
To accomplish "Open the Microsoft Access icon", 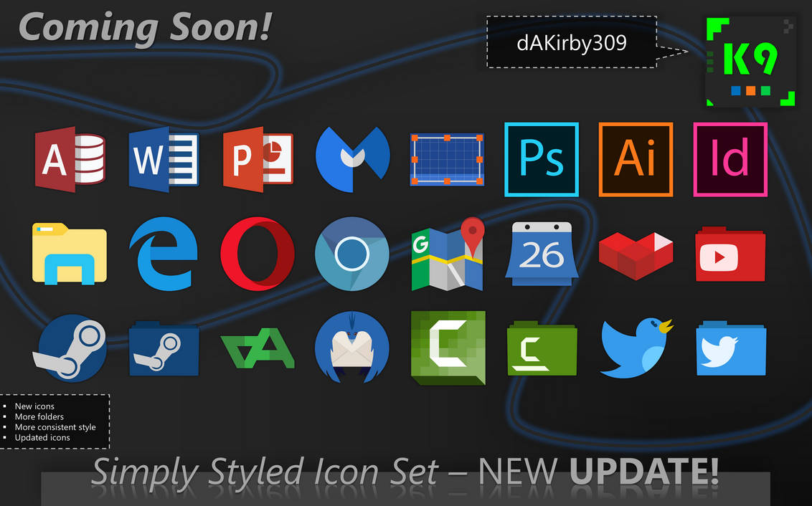I will pos(70,159).
